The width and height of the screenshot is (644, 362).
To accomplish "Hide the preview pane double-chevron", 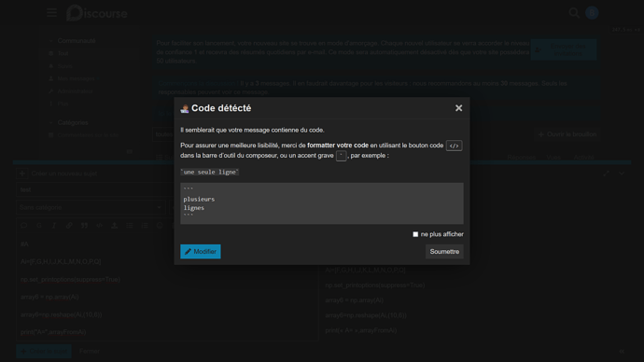I will tap(622, 352).
